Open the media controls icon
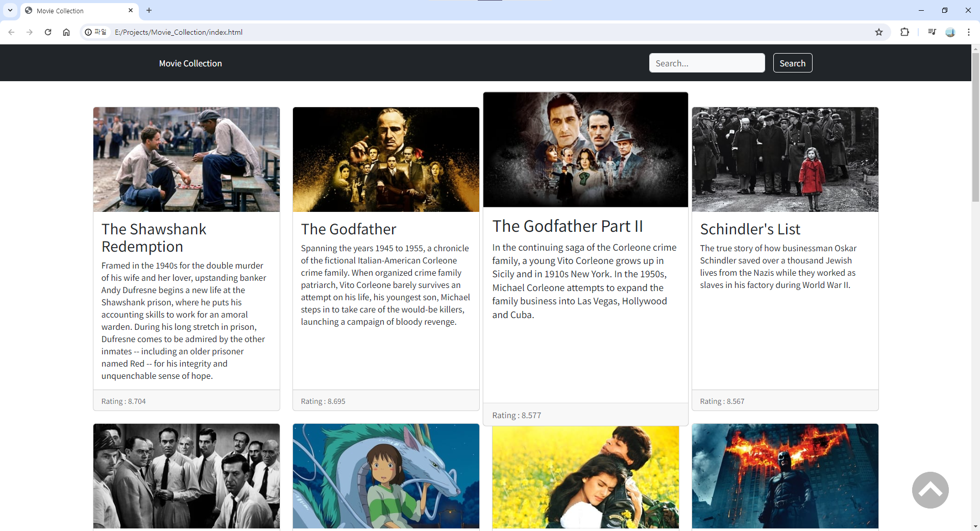Screen dimensions: 980x531 click(931, 32)
